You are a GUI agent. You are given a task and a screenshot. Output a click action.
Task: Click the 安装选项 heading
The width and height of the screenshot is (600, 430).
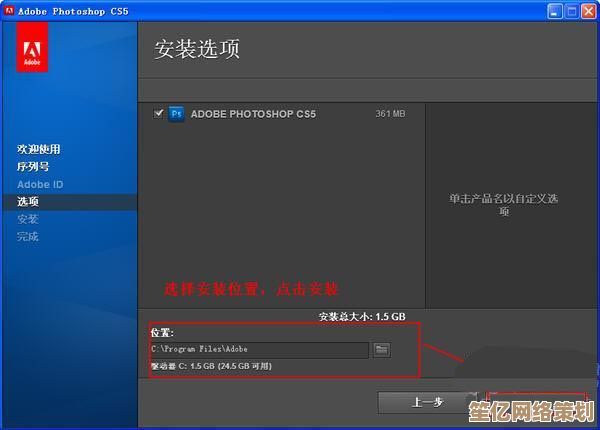197,49
